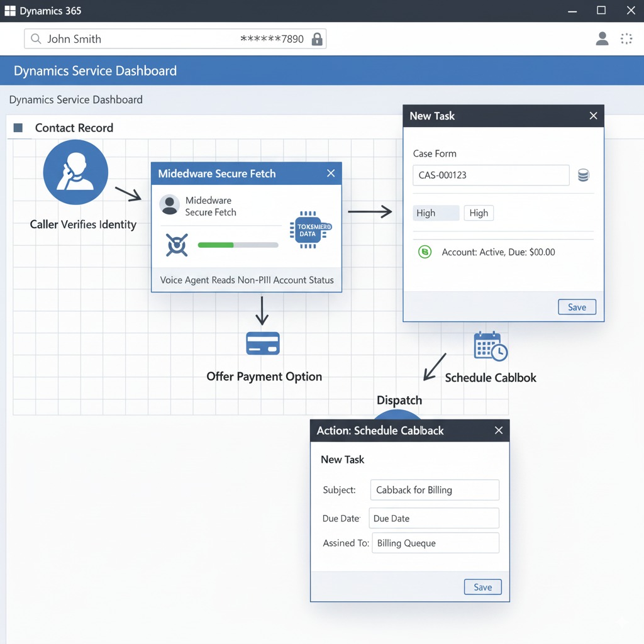Select the outlined High priority option

pos(479,213)
